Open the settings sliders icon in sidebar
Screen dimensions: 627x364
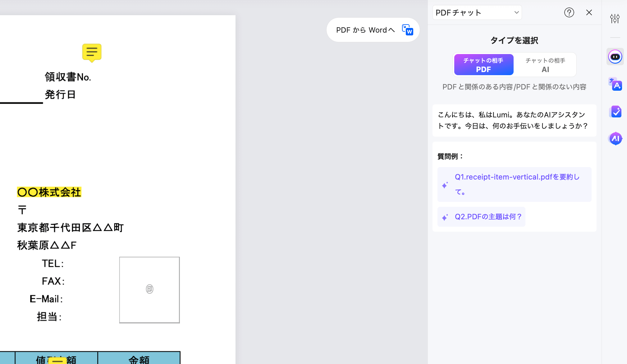(615, 19)
